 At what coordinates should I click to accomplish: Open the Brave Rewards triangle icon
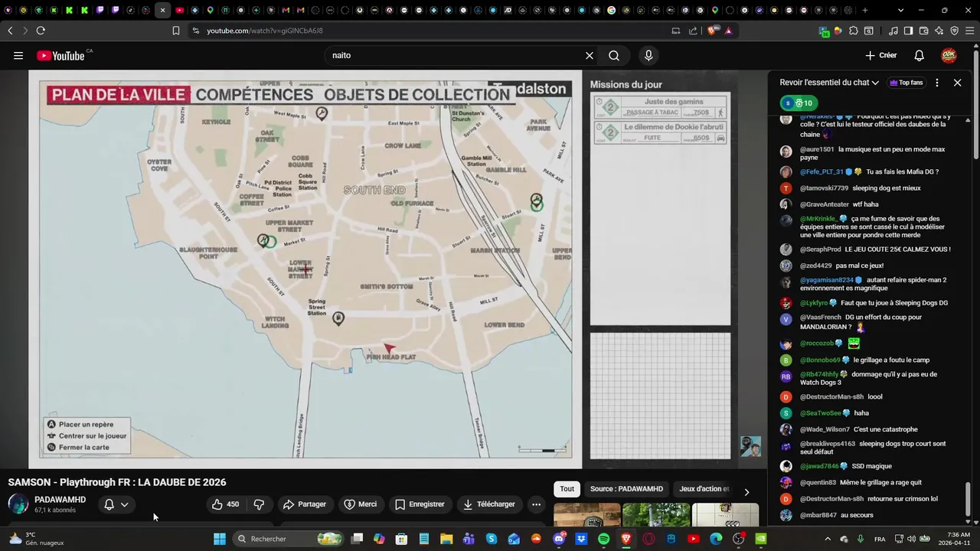(x=728, y=31)
